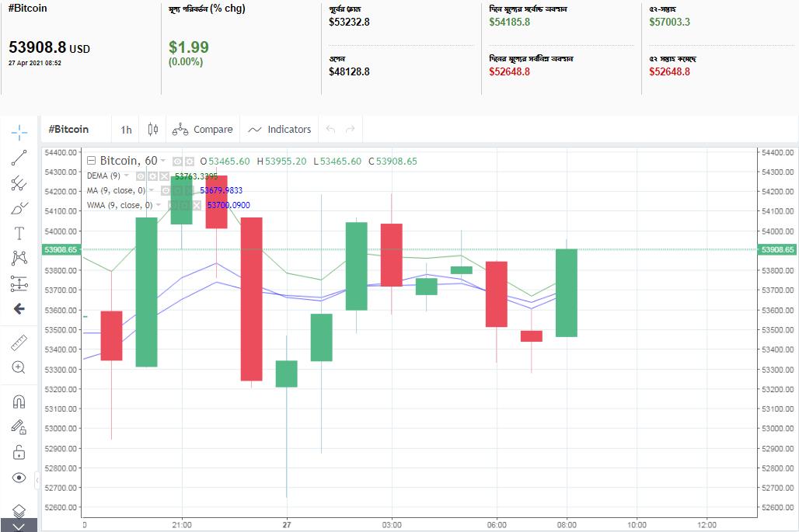Open the WMA (9, close, 0) dropdown arrow
Image resolution: width=799 pixels, height=532 pixels.
click(x=159, y=205)
